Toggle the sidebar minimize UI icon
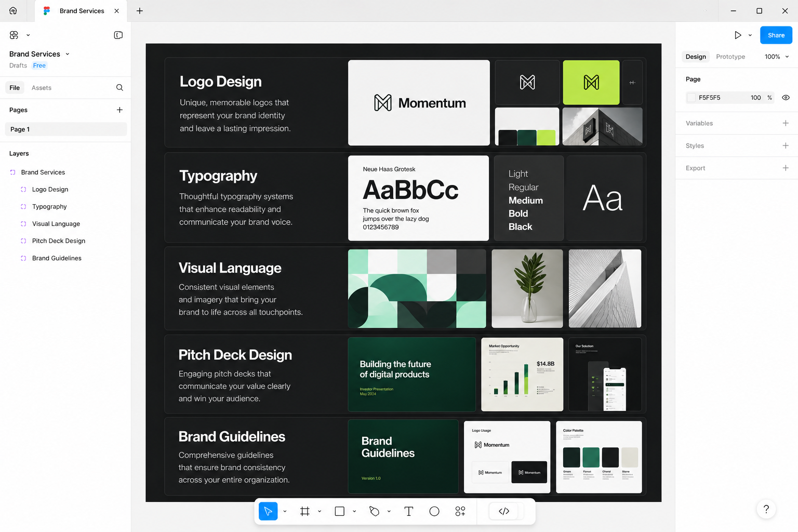Image resolution: width=798 pixels, height=532 pixels. tap(118, 35)
